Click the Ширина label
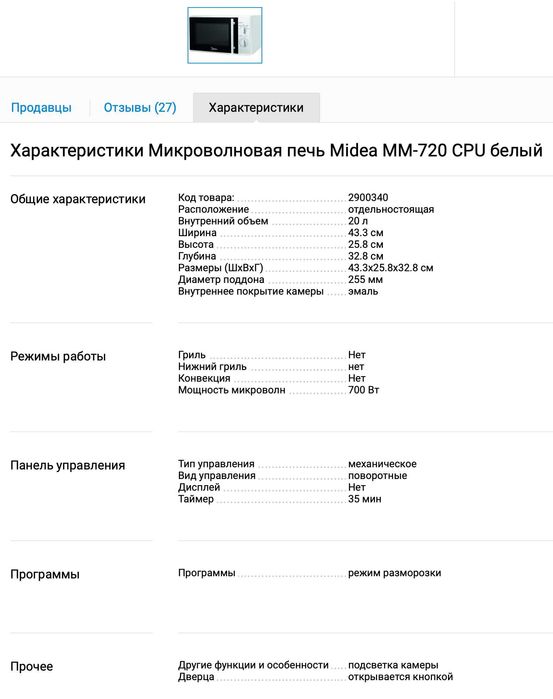The image size is (553, 699). (x=197, y=233)
